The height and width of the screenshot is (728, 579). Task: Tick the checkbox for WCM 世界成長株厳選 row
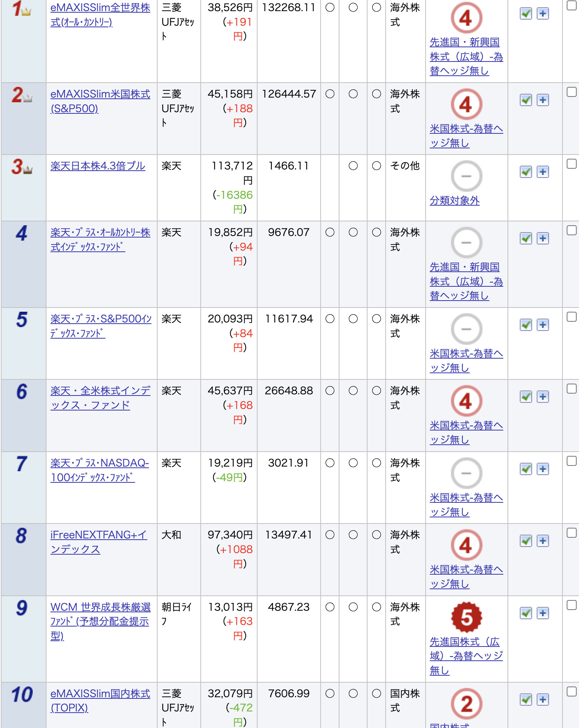[572, 605]
